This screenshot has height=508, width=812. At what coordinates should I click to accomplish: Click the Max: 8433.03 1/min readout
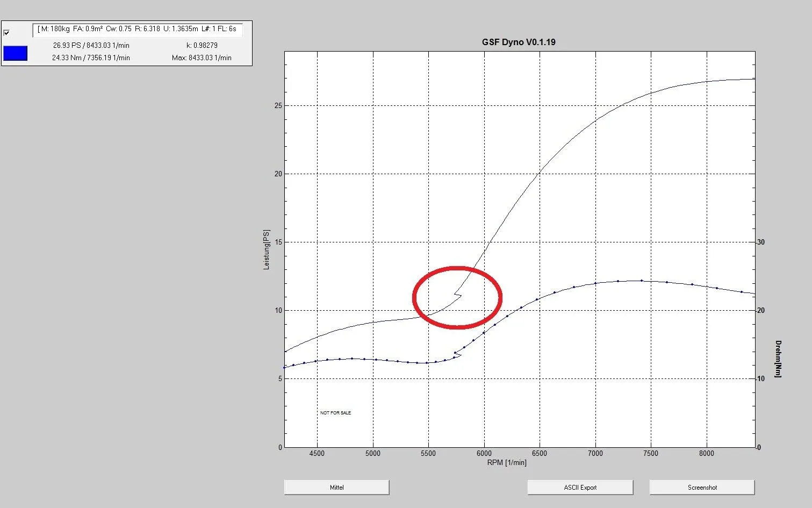(x=202, y=58)
